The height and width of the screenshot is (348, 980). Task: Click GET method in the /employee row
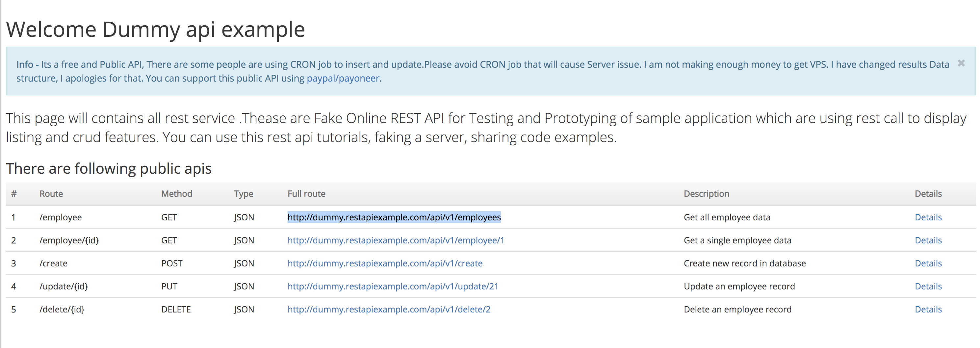[x=169, y=217]
